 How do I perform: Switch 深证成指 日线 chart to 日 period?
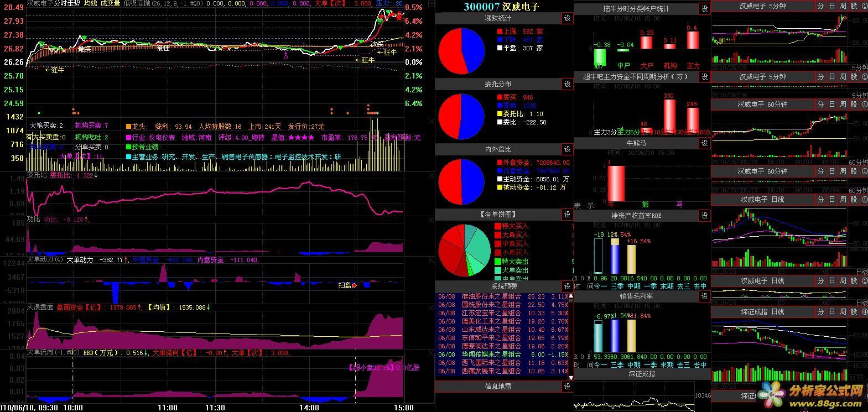pos(831,312)
